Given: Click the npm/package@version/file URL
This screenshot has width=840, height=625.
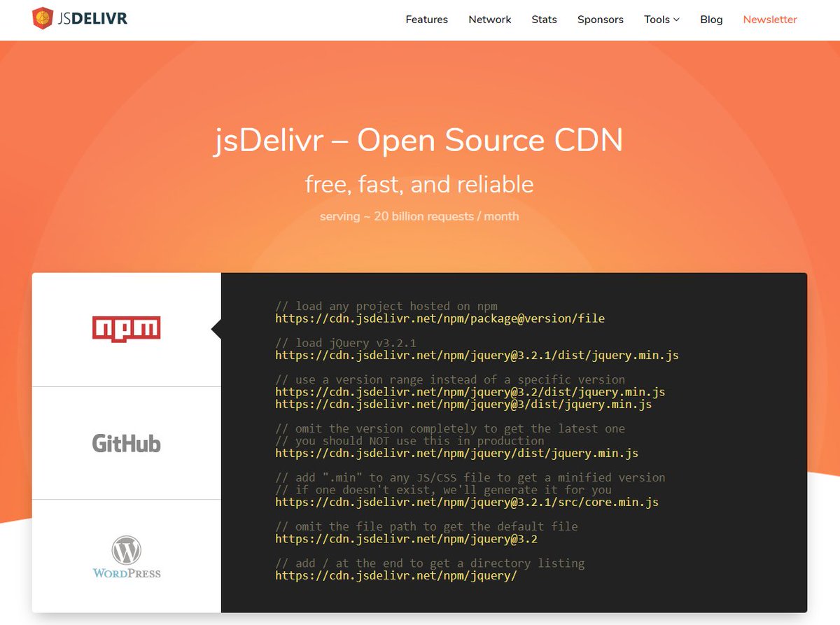Looking at the screenshot, I should coord(440,318).
